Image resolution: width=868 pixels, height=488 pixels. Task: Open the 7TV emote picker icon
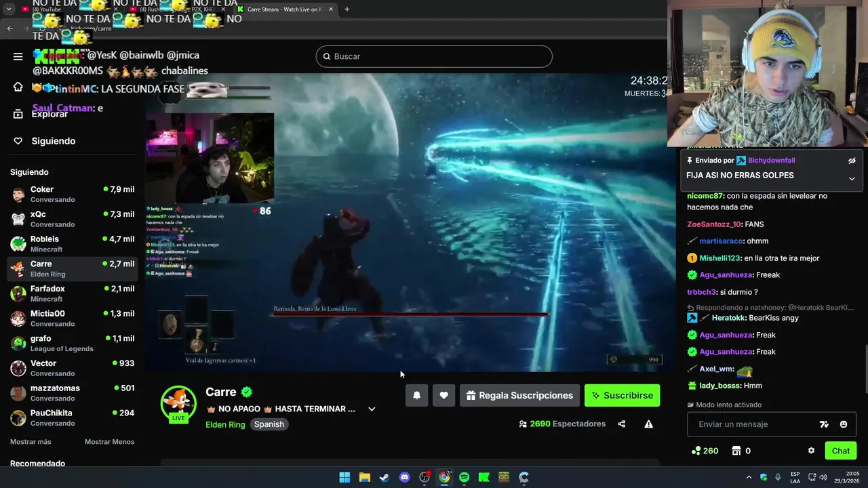click(x=824, y=424)
